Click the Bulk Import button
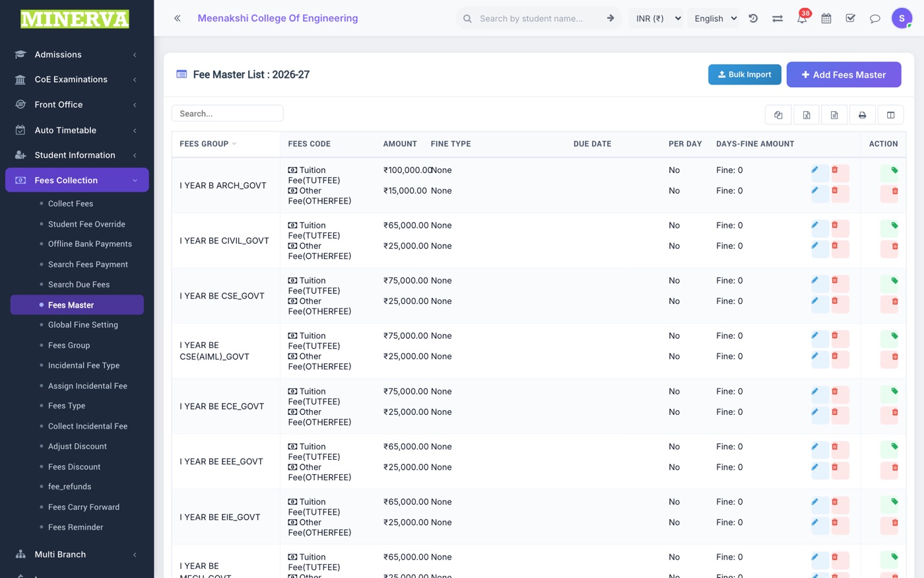 (744, 75)
